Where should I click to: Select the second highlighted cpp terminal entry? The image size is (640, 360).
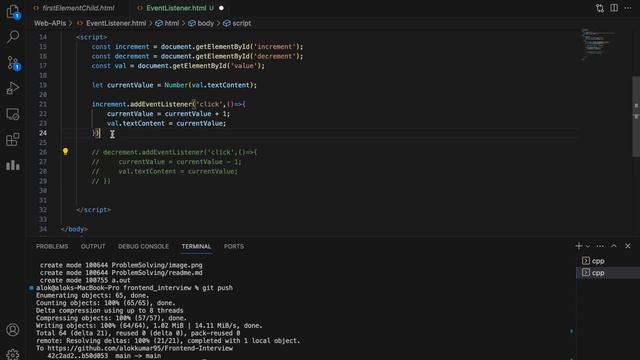pyautogui.click(x=608, y=273)
